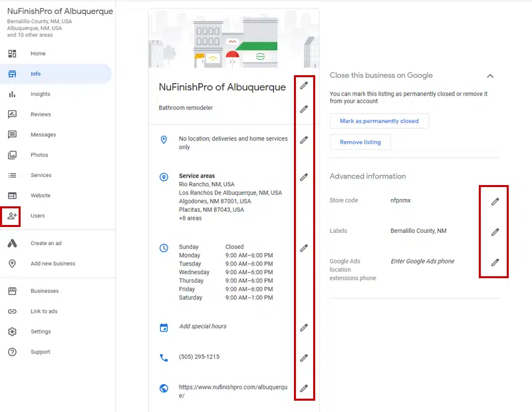532x412 pixels.
Task: Click the Home dashboard icon in sidebar
Action: (12, 54)
